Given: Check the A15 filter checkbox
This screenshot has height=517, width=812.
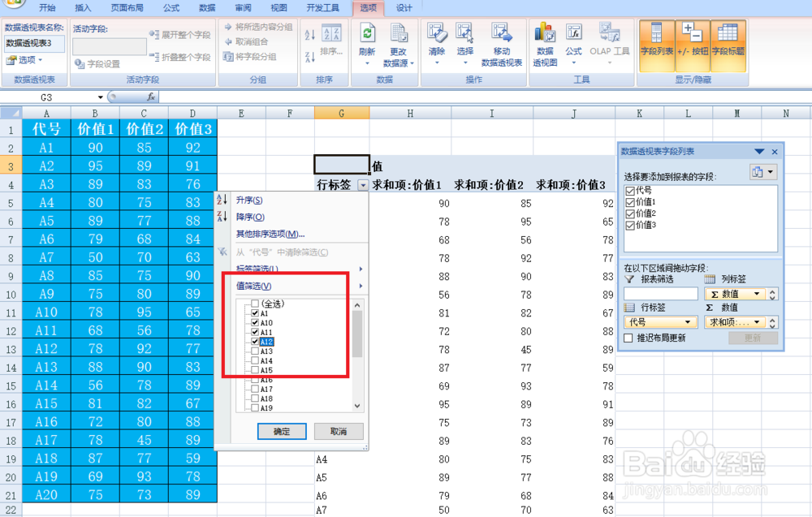Looking at the screenshot, I should 255,369.
